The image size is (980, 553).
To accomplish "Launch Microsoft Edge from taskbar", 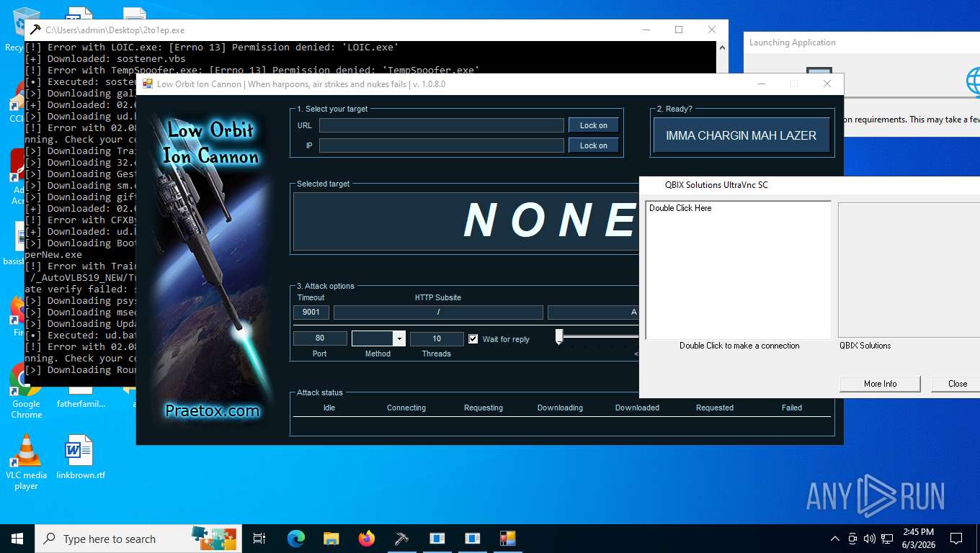I will [x=296, y=539].
